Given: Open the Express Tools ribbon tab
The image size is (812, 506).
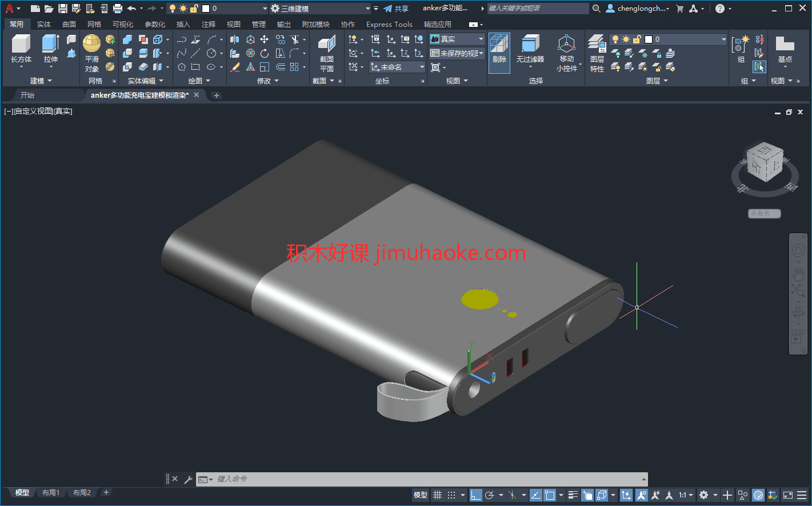Looking at the screenshot, I should tap(389, 24).
